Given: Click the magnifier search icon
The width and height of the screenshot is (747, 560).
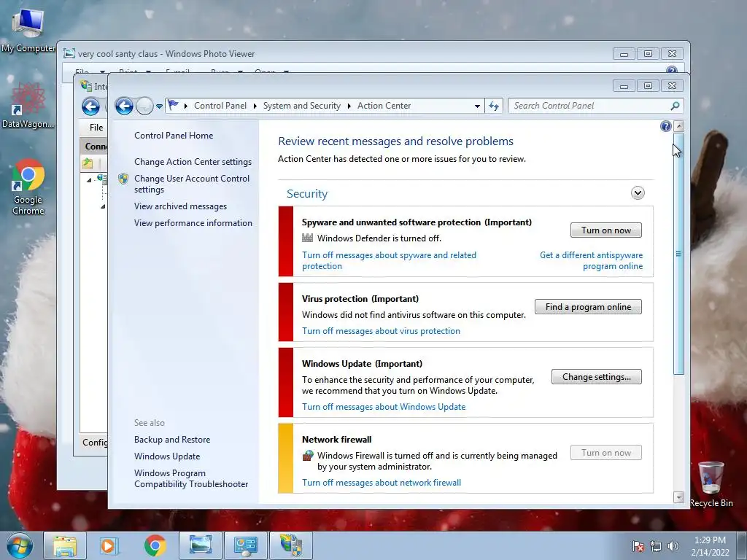Looking at the screenshot, I should 675,106.
